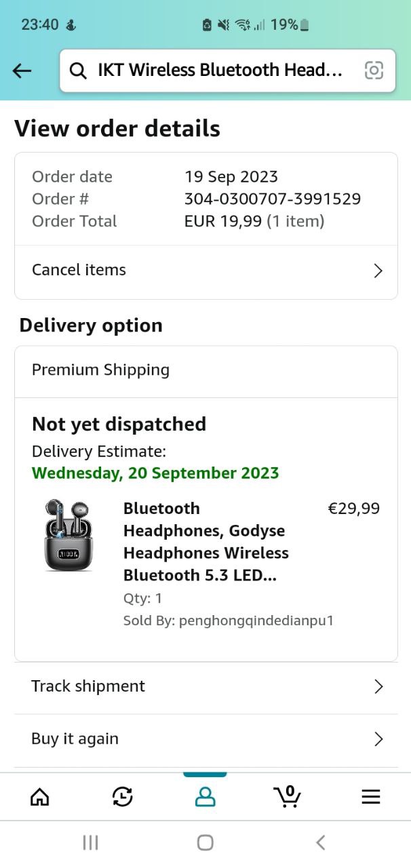Screen dimensions: 411x868
Task: Open the Buy Again refresh tab
Action: [123, 797]
